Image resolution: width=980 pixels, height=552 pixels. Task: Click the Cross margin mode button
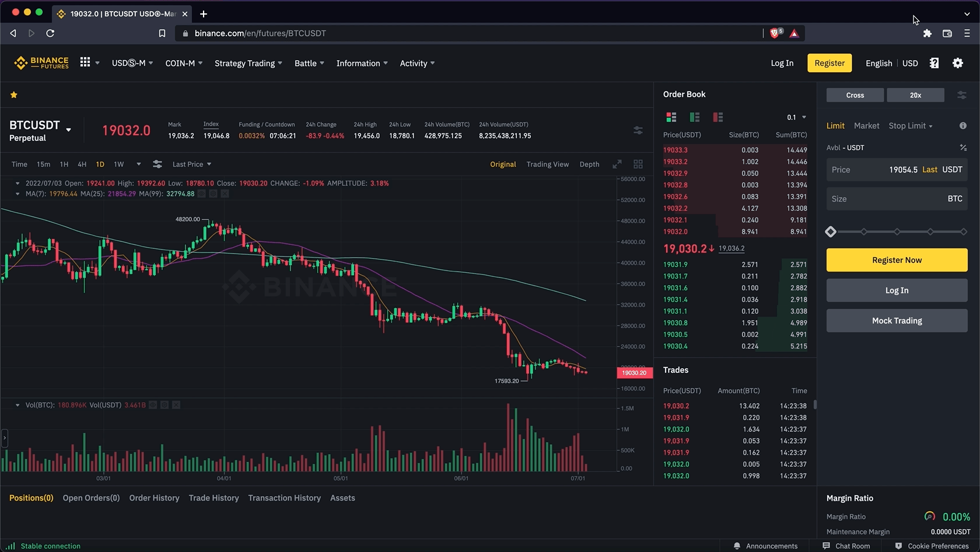point(855,95)
